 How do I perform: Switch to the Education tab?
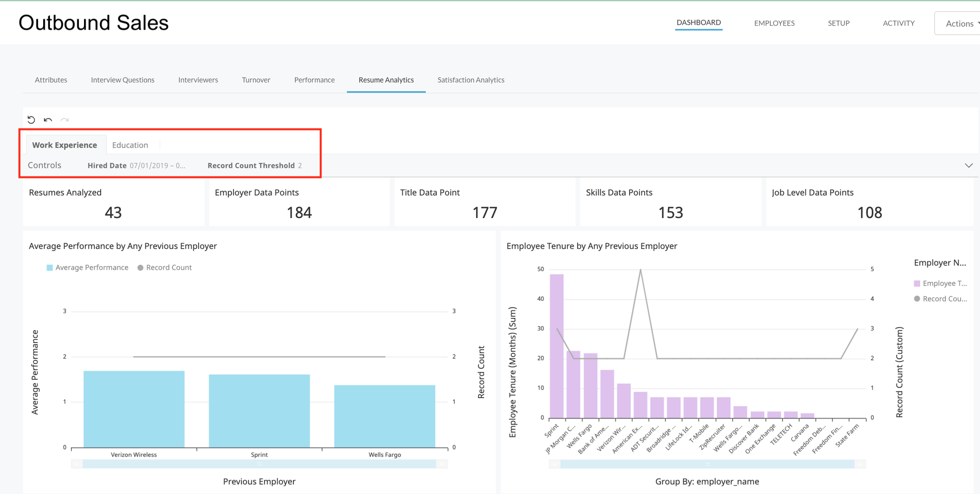click(130, 144)
